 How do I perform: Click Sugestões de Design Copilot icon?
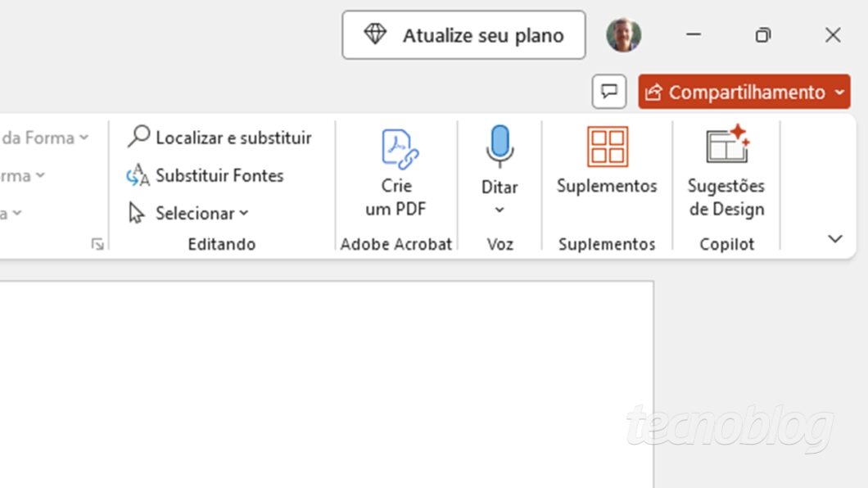727,144
